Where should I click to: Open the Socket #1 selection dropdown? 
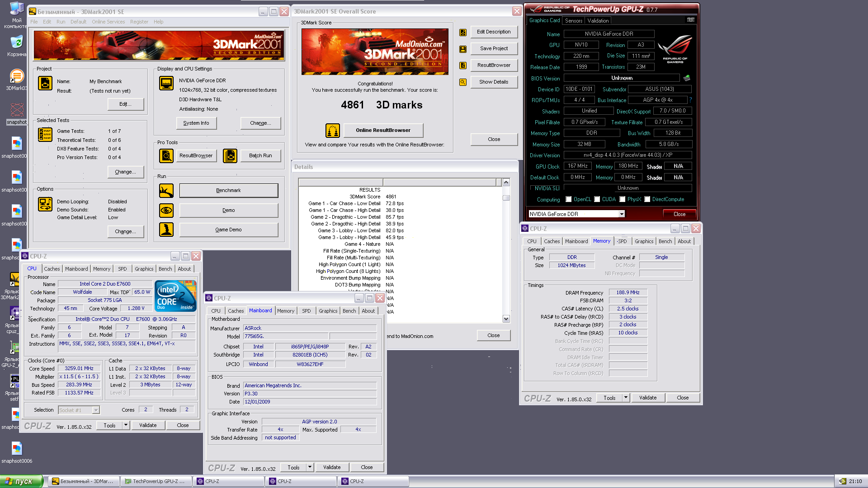point(96,410)
